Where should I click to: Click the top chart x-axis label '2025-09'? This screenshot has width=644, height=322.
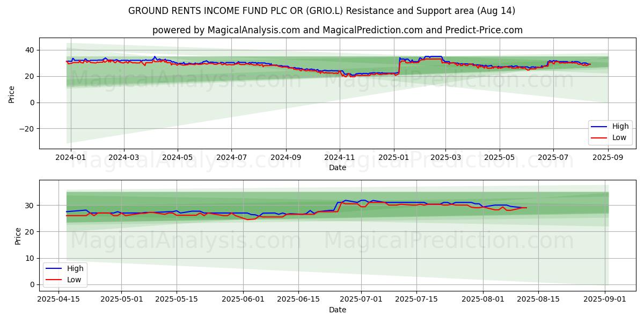pos(608,158)
